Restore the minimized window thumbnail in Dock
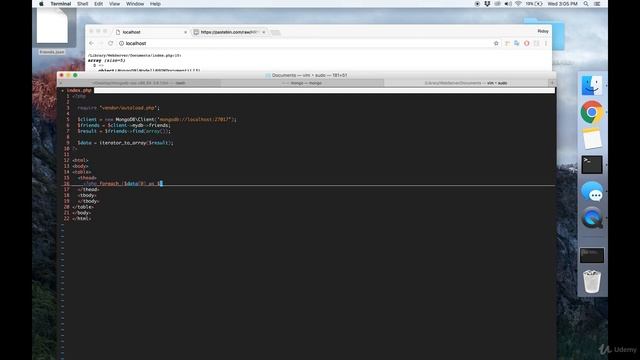The height and width of the screenshot is (360, 640). pyautogui.click(x=592, y=255)
